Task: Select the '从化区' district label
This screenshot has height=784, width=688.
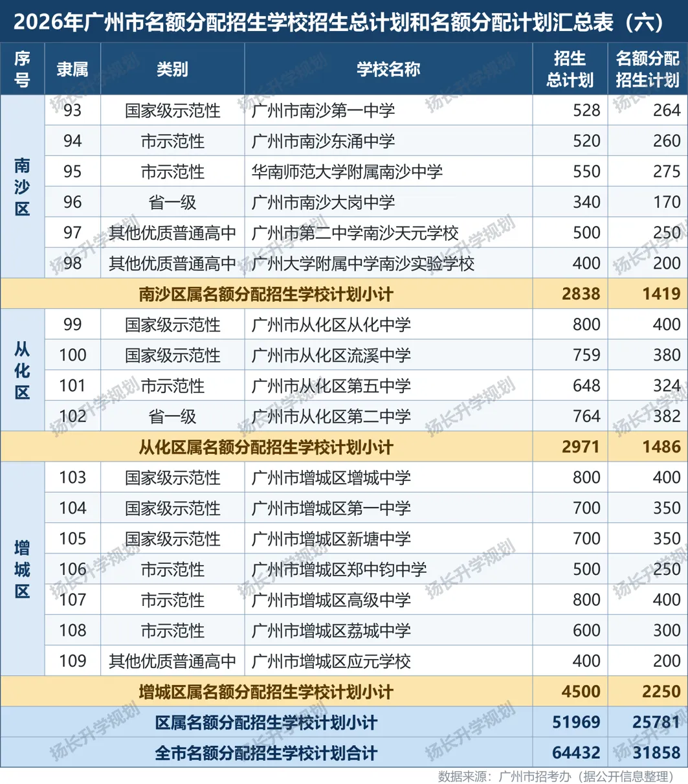Action: click(x=22, y=370)
